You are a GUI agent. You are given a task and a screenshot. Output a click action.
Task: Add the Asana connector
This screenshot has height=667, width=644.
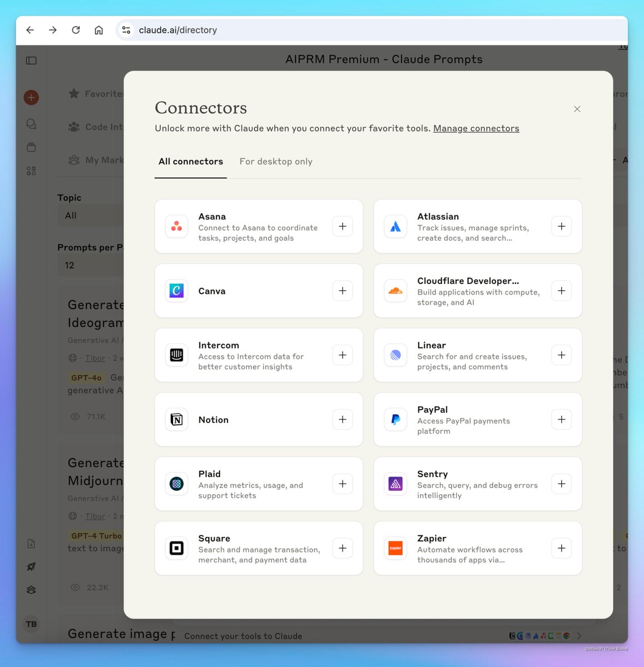[x=343, y=226]
